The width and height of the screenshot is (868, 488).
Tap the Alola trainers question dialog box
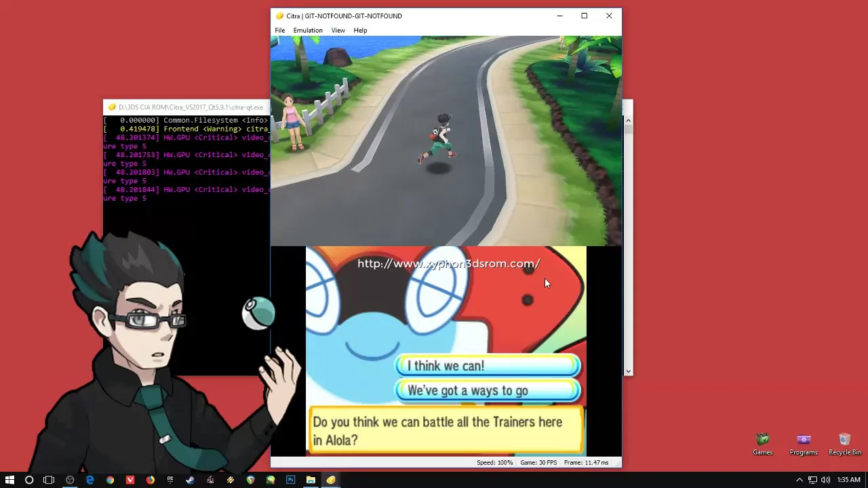(446, 430)
